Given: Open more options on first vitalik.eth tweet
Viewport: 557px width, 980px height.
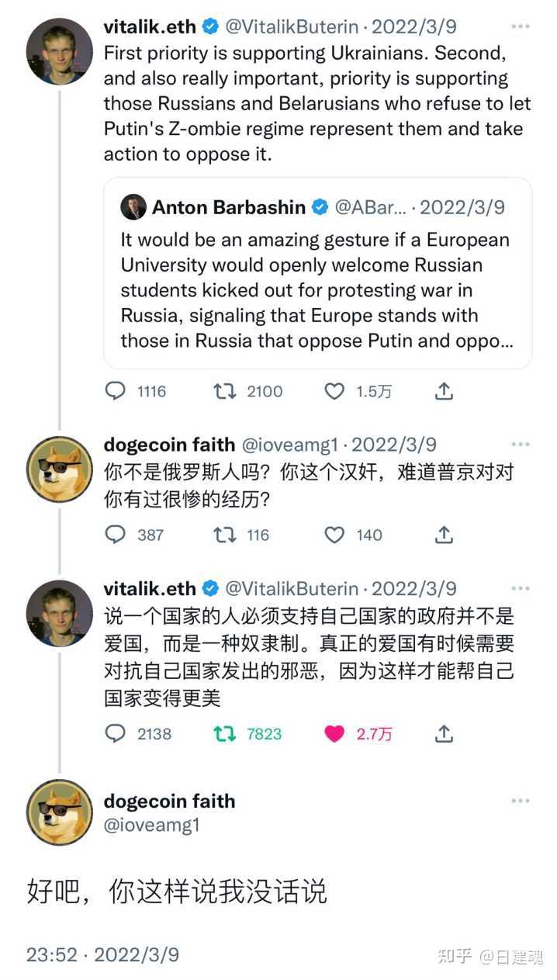Looking at the screenshot, I should pos(521,26).
